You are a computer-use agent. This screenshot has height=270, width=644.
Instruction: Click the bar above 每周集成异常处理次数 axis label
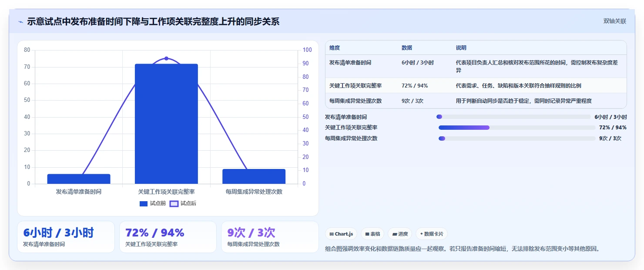[x=254, y=176]
